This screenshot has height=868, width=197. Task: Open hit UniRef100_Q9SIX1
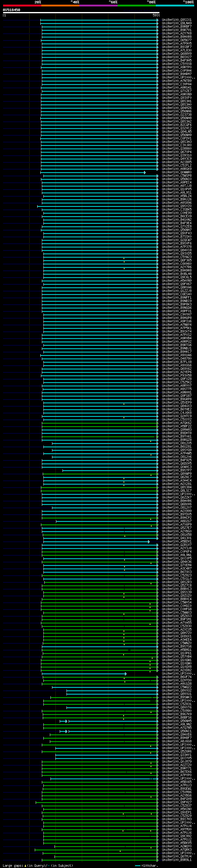[x=176, y=20]
